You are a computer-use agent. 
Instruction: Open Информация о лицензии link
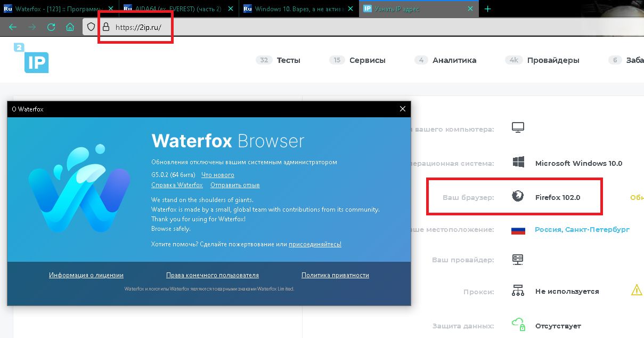coord(86,275)
